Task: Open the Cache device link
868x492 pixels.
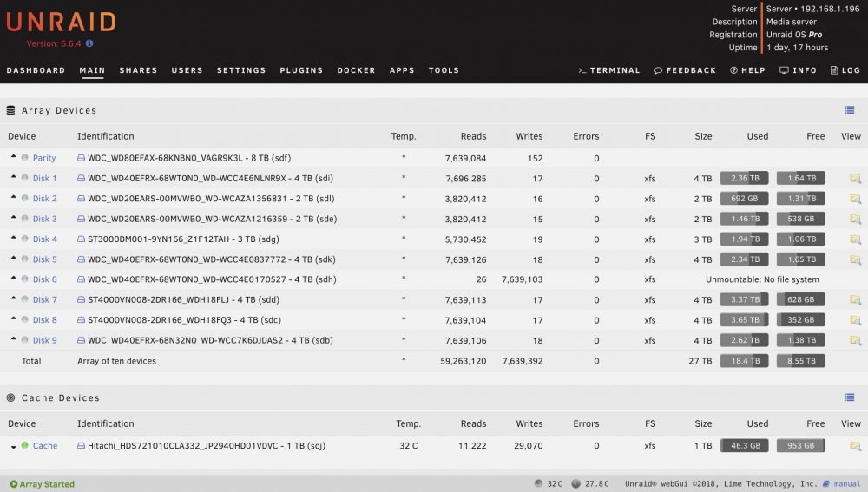Action: (x=45, y=445)
